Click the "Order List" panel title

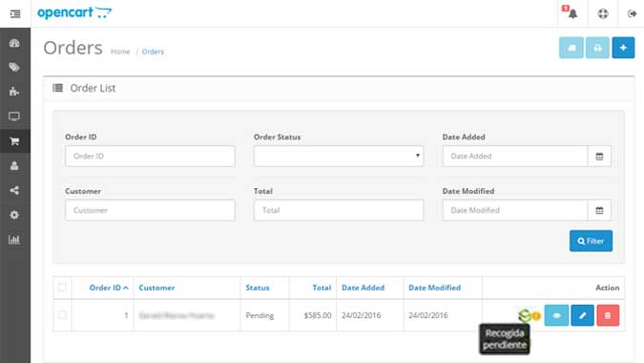93,88
